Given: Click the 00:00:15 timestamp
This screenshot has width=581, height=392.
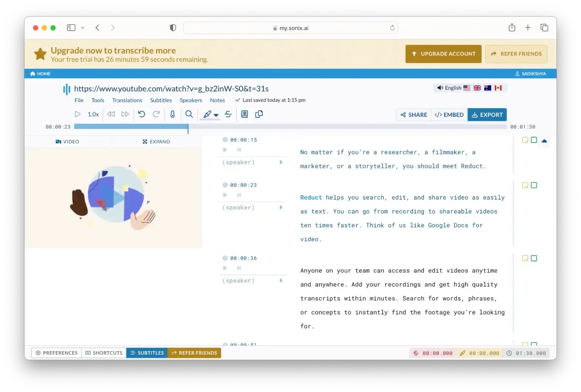Looking at the screenshot, I should 243,140.
